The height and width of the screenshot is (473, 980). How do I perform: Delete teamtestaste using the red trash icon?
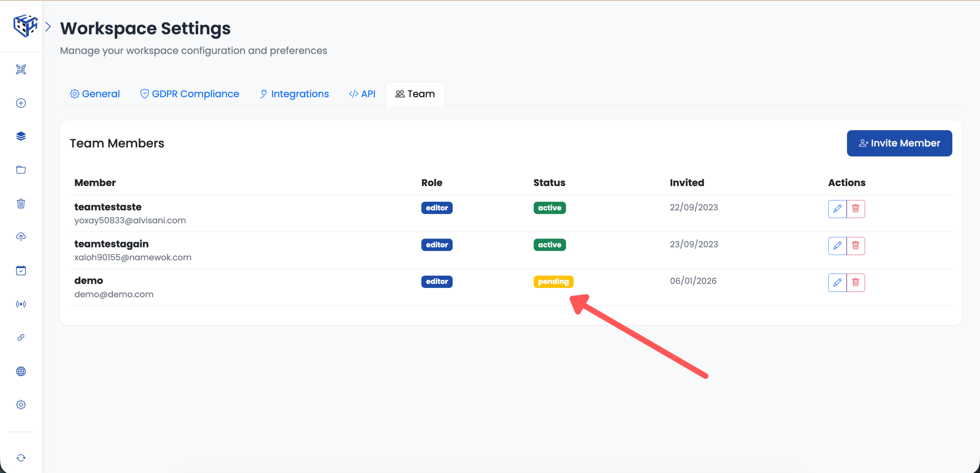point(856,208)
